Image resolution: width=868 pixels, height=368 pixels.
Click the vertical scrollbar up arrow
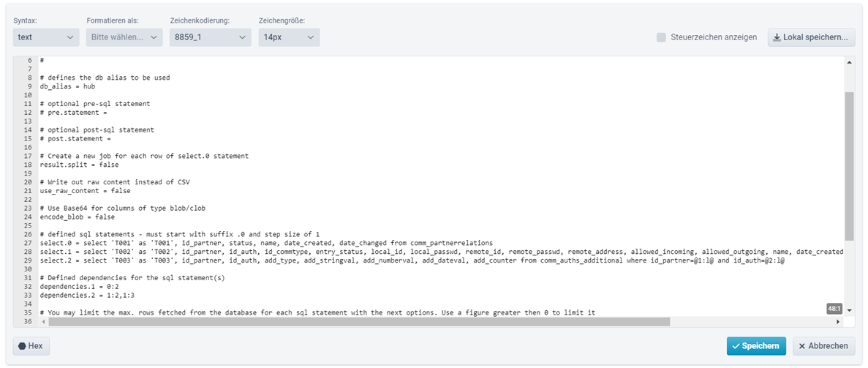click(850, 61)
